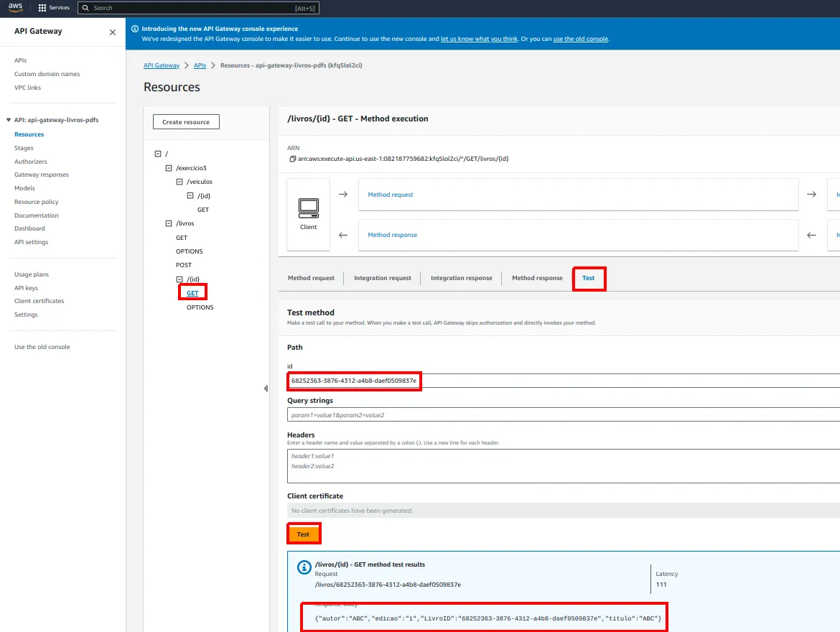Collapse the /exercicio3 resource node

169,168
